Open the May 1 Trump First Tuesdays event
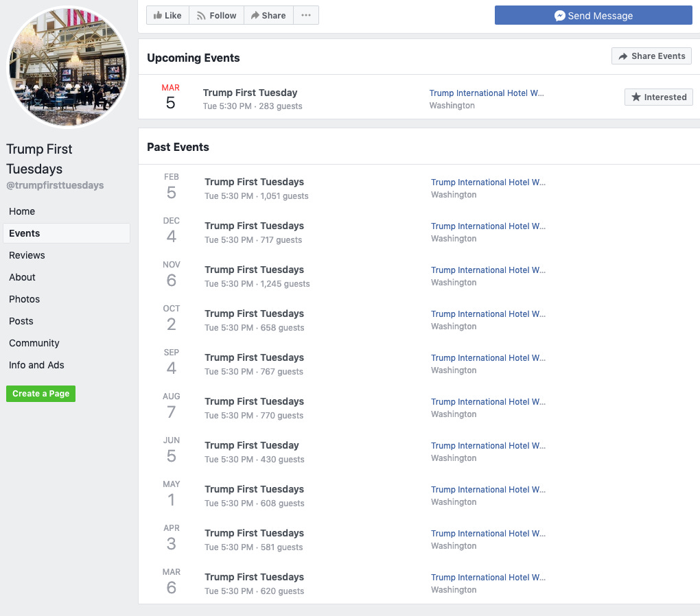This screenshot has height=616, width=700. point(254,489)
